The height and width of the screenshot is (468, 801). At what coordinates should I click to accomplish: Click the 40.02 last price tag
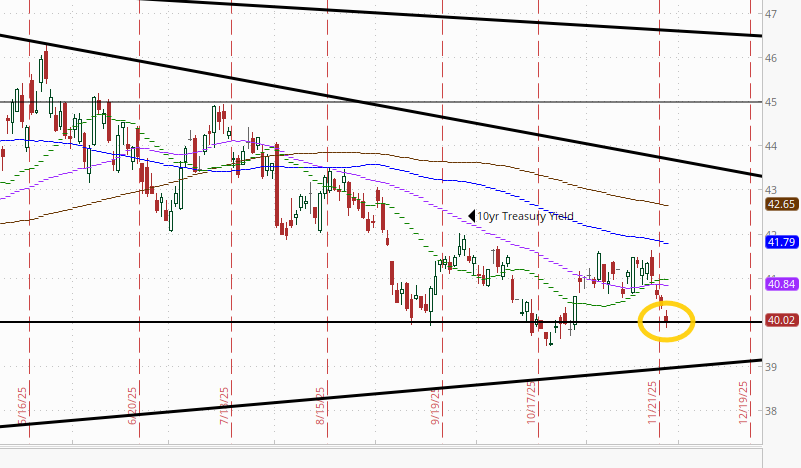click(x=782, y=320)
